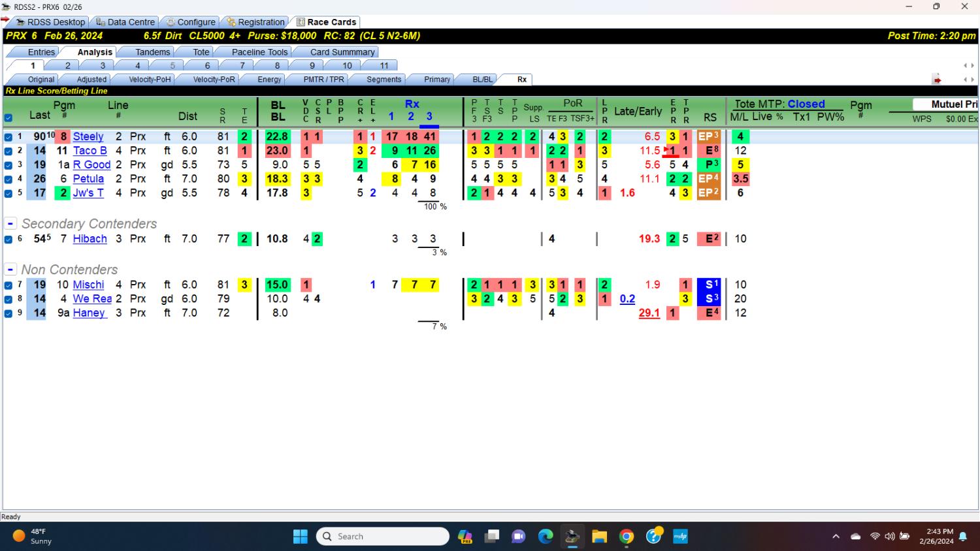Click the red arrow icon near view tabs

(937, 80)
